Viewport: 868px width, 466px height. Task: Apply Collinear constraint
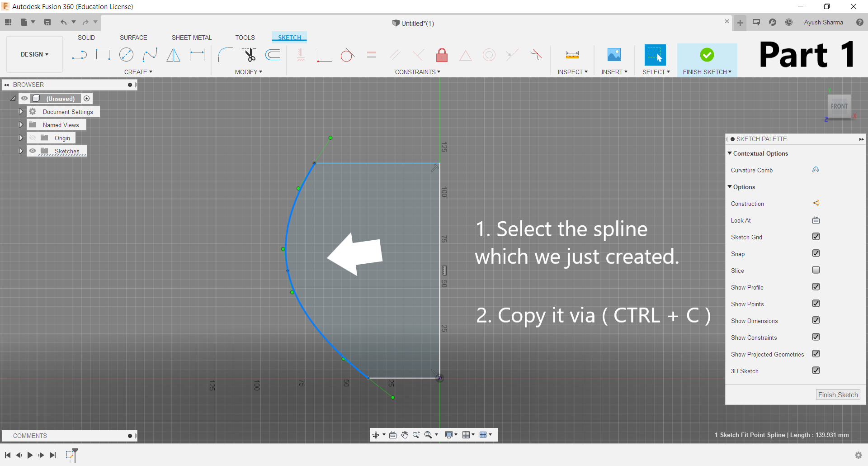pyautogui.click(x=512, y=55)
